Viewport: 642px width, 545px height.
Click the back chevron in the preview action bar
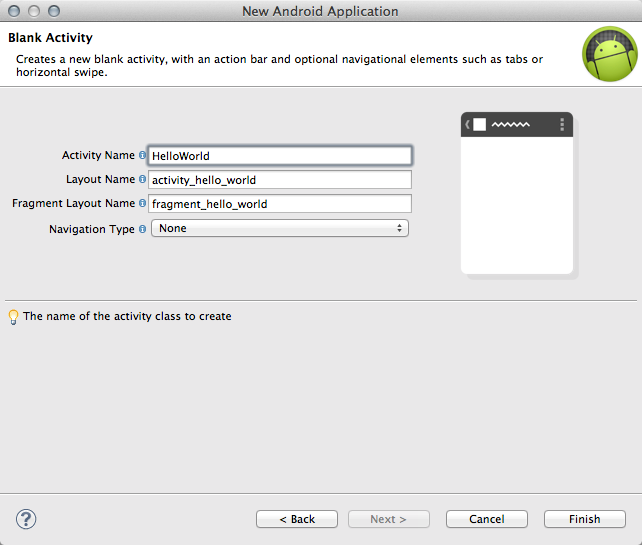pyautogui.click(x=467, y=125)
